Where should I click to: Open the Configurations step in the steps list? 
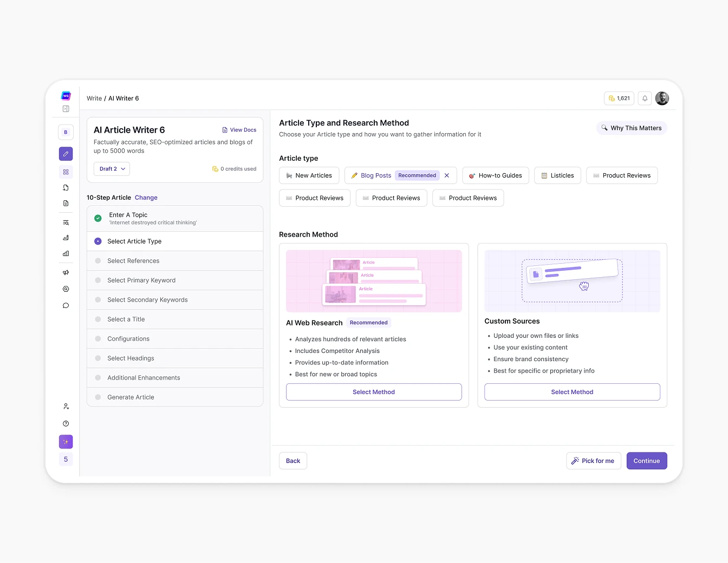coord(128,338)
